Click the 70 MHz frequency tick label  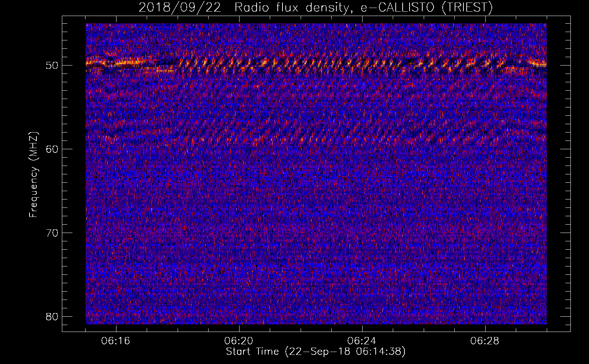tap(52, 233)
